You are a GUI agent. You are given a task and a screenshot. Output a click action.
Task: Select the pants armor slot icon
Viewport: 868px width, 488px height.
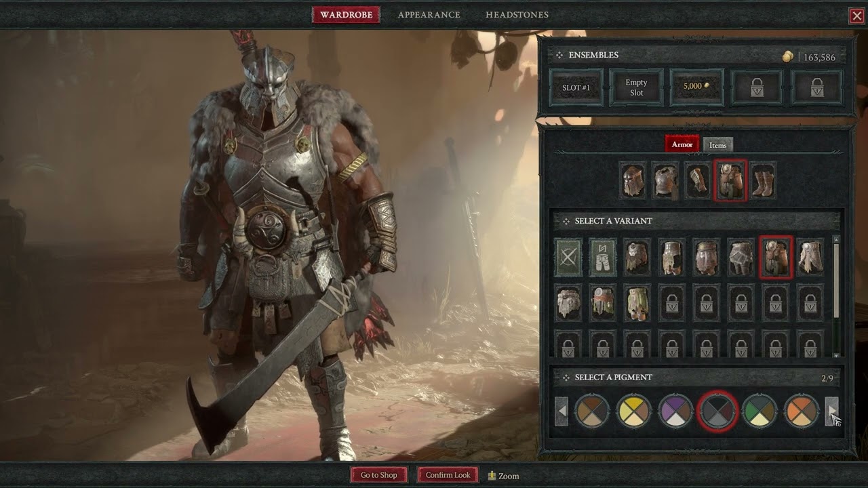(730, 181)
